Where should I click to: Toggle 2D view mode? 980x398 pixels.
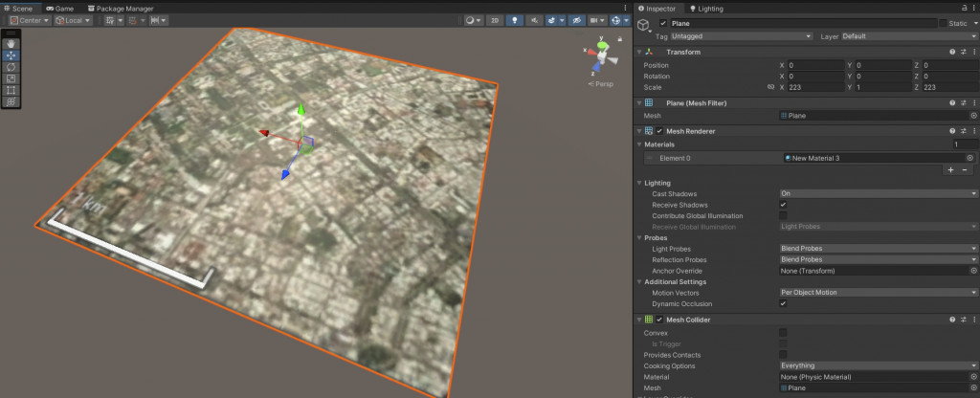coord(495,21)
